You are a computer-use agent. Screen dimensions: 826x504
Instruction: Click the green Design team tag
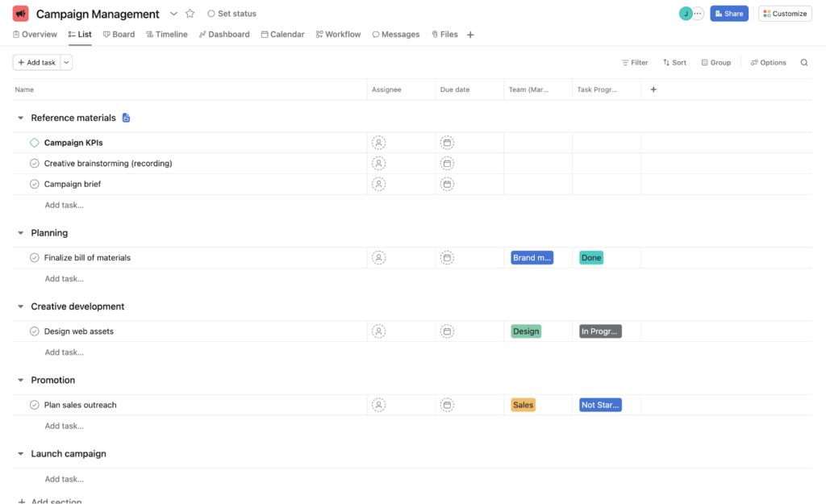coord(526,331)
